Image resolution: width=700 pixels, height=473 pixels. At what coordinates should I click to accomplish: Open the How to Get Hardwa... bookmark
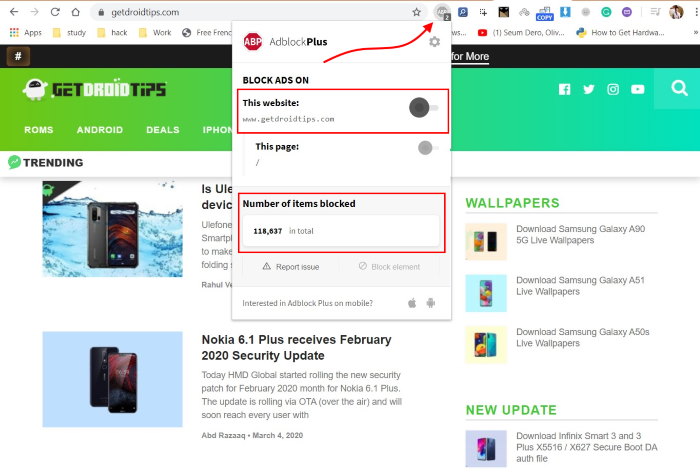620,33
